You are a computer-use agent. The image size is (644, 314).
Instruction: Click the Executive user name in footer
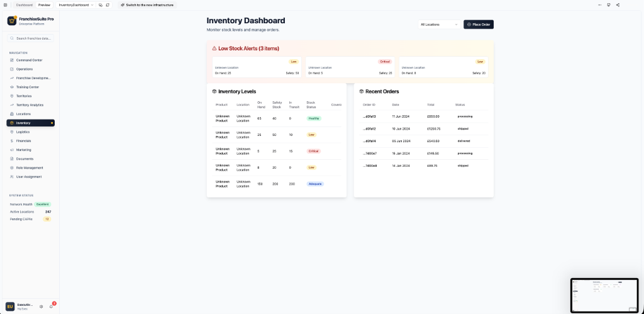pos(25,305)
